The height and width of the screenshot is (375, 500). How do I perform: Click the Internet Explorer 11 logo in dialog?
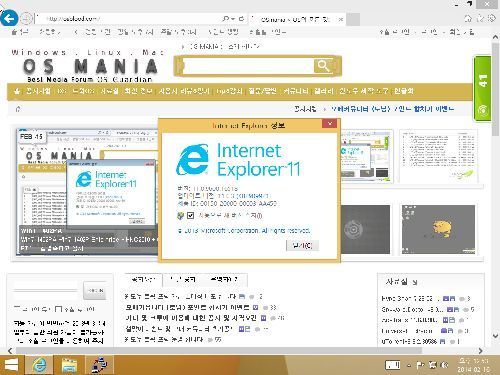pos(239,160)
